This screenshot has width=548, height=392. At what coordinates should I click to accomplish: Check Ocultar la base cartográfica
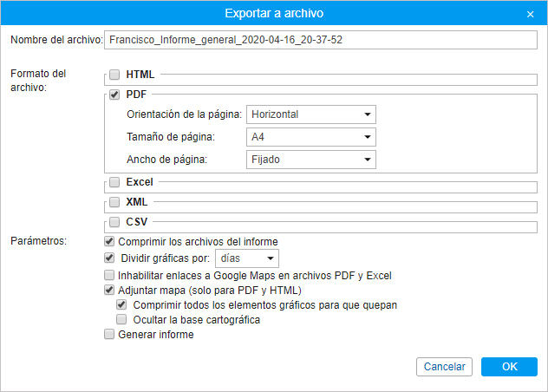tap(121, 319)
